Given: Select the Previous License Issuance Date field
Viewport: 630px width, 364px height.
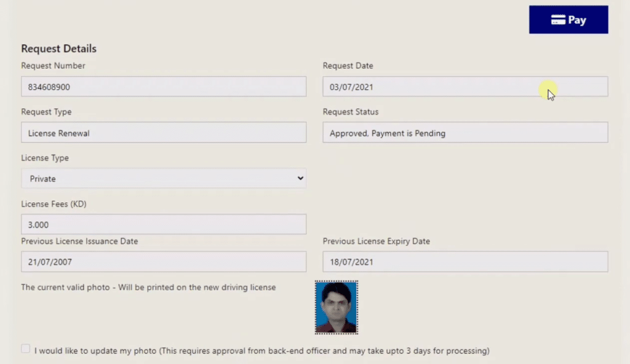Looking at the screenshot, I should pos(163,261).
